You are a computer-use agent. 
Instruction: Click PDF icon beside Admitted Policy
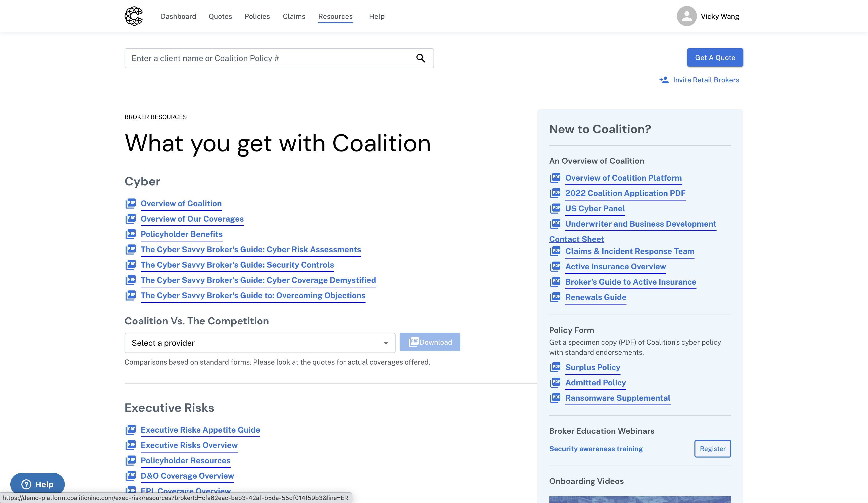[x=555, y=382]
